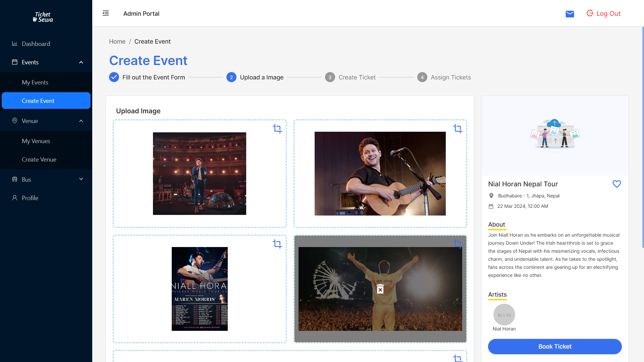644x362 pixels.
Task: Click the sidebar collapse menu icon
Action: (106, 13)
